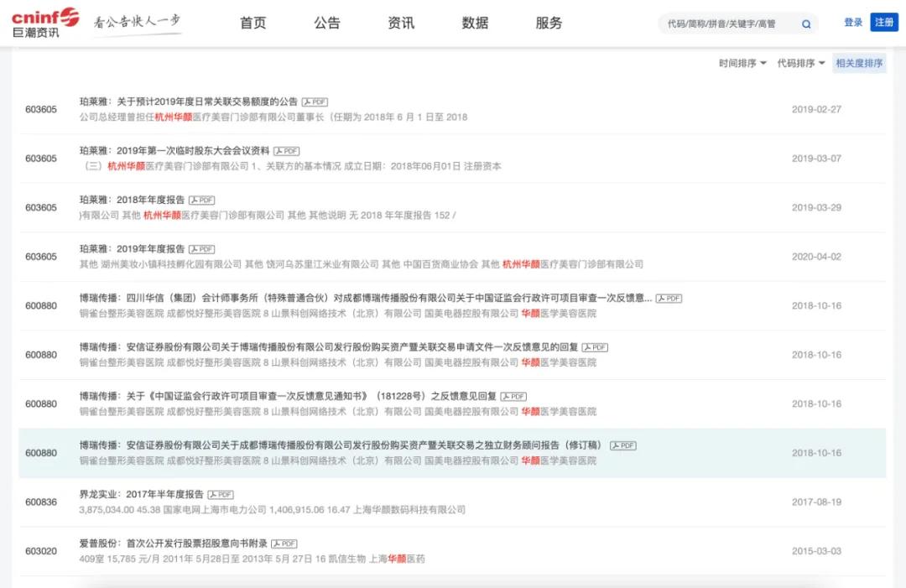The width and height of the screenshot is (906, 588).
Task: Open PDF of the highlighted 独立财务顾问报告 row
Action: pos(622,445)
